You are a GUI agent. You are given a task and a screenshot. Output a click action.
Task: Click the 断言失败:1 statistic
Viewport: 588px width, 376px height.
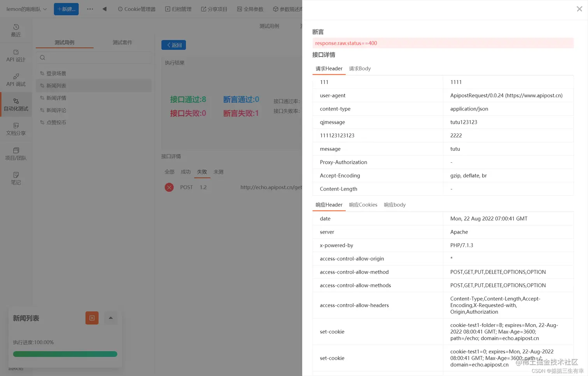click(x=241, y=113)
